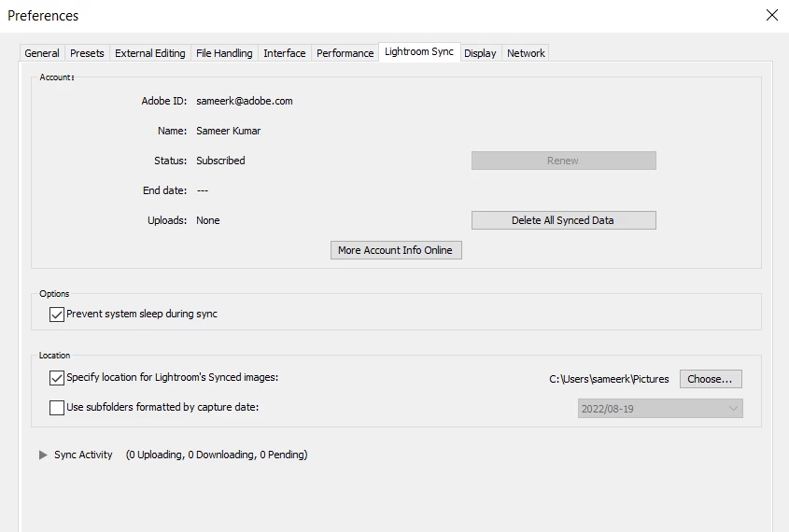The image size is (789, 532).
Task: Switch to the General tab
Action: tap(42, 53)
